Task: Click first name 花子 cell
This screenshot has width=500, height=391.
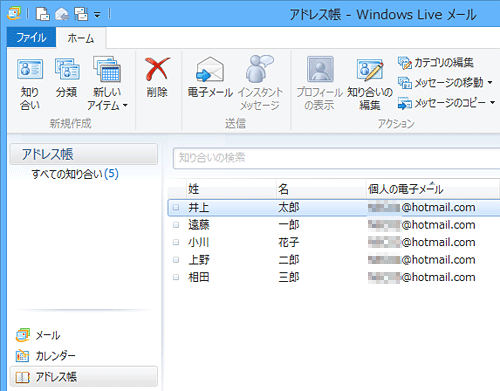Action: tap(289, 242)
